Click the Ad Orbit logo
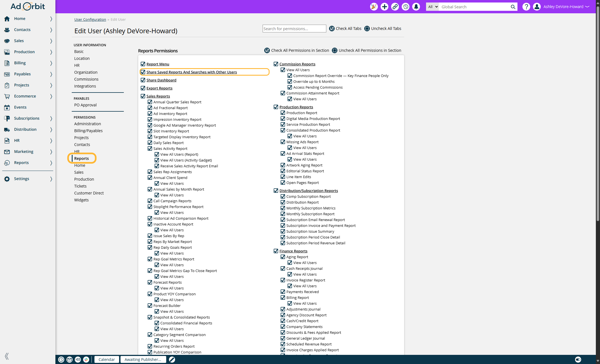This screenshot has height=364, width=600. [x=28, y=6]
